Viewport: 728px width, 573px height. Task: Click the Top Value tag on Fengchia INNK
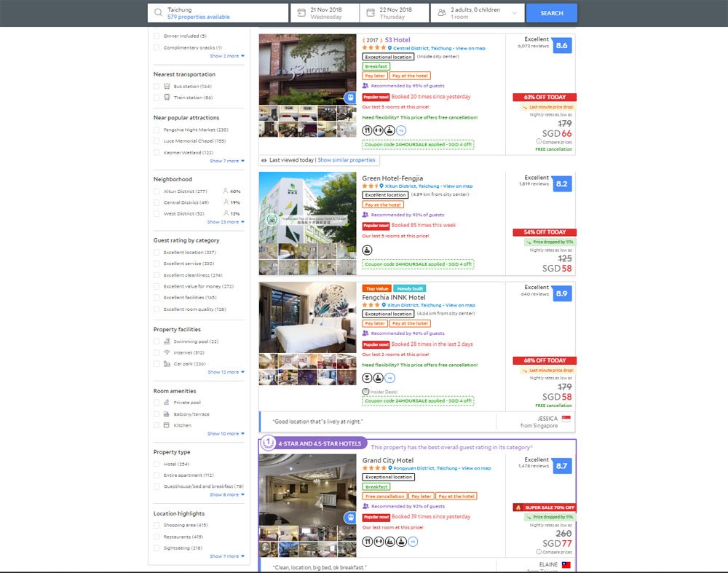(x=376, y=288)
